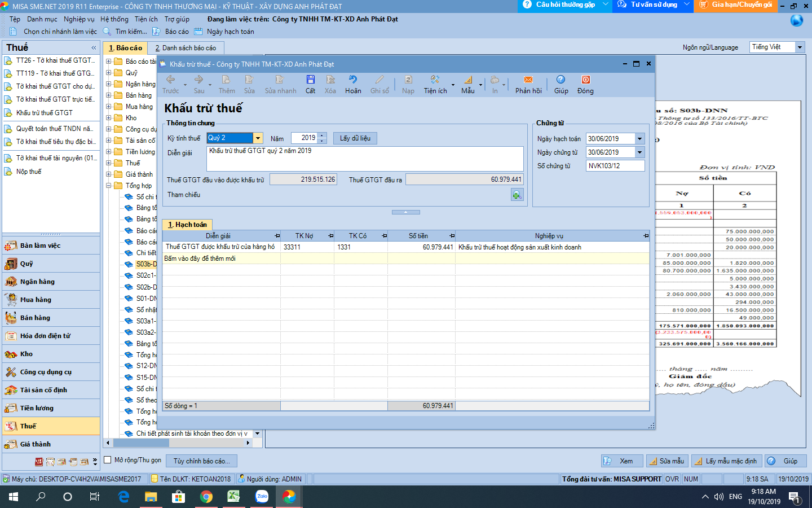Open the Kỳ tính thuế dropdown
Image resolution: width=812 pixels, height=508 pixels.
click(x=258, y=138)
